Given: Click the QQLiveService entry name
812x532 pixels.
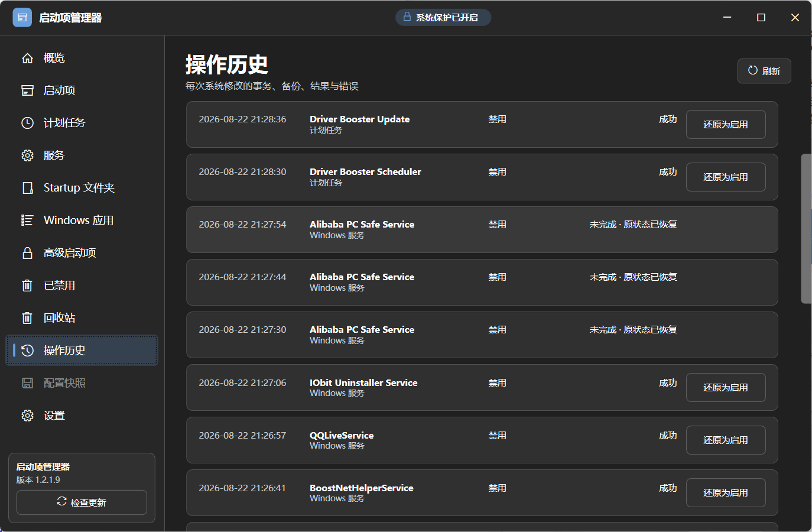Looking at the screenshot, I should 342,435.
